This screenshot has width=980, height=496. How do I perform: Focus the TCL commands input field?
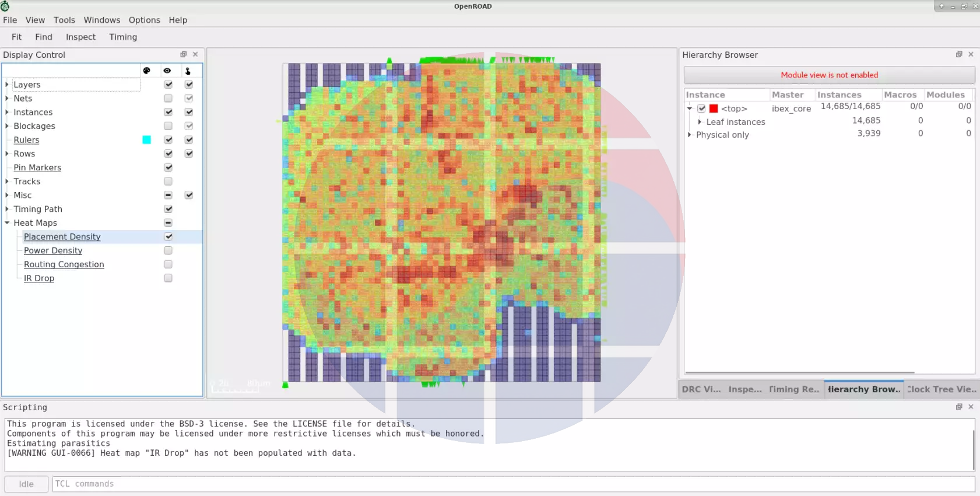pos(514,484)
